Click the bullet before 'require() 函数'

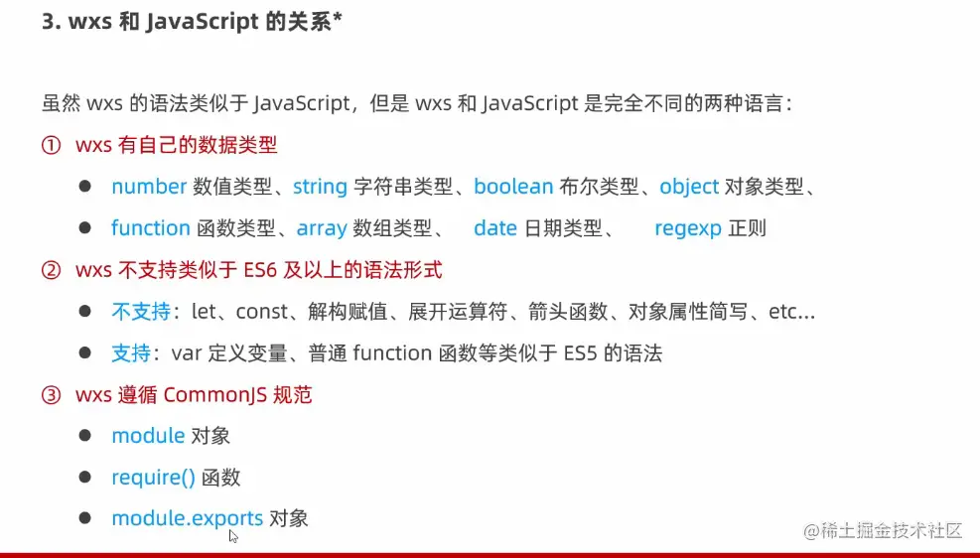coord(85,477)
